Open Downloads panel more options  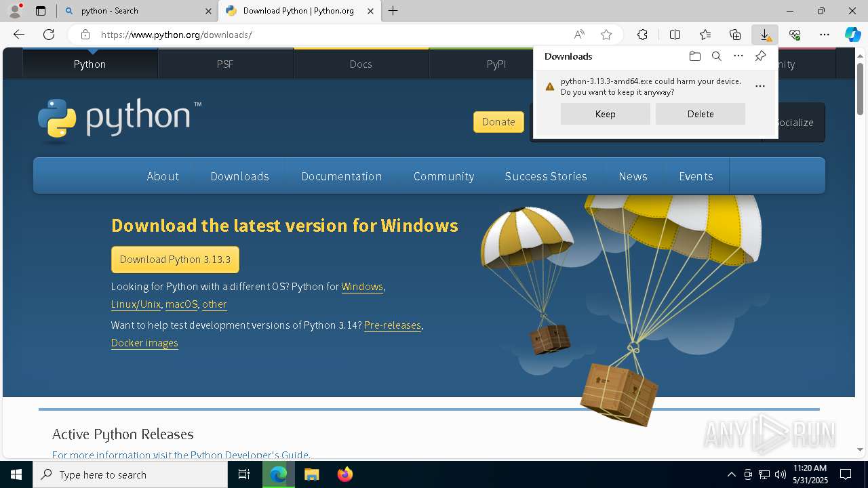738,56
